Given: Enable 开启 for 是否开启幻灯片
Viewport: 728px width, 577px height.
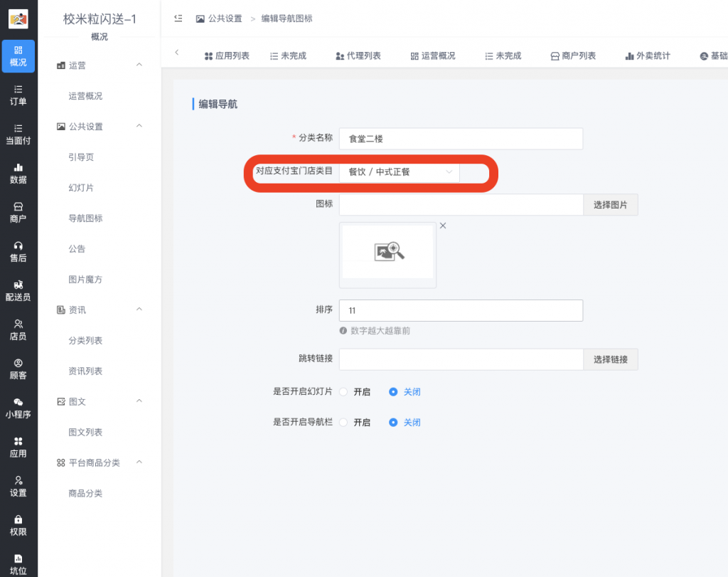Looking at the screenshot, I should pos(343,391).
